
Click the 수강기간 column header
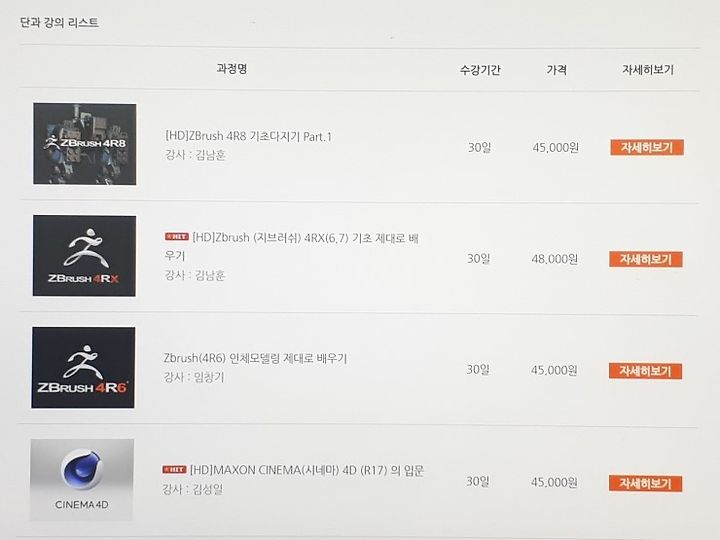(480, 70)
